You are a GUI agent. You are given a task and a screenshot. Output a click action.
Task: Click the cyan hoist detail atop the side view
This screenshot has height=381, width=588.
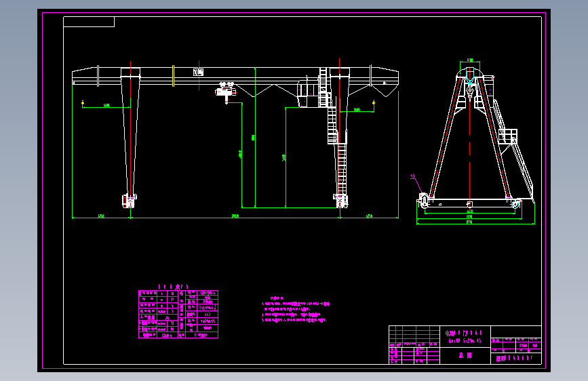(470, 77)
